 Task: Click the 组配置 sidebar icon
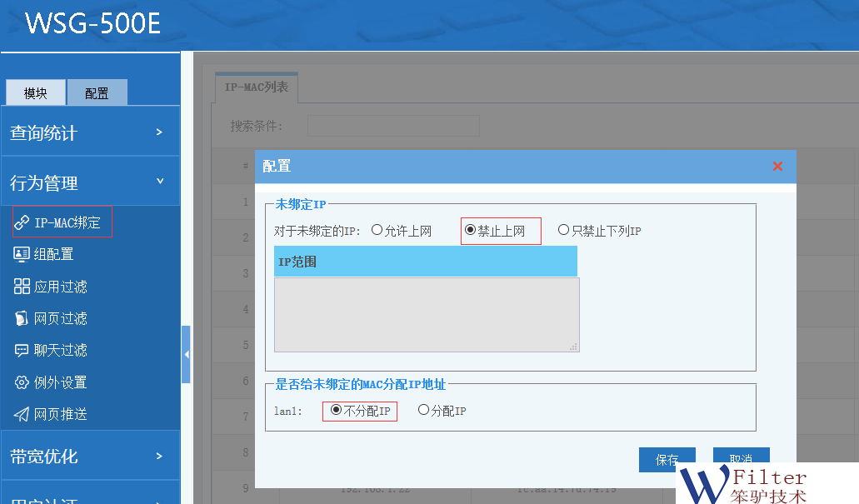tap(22, 254)
